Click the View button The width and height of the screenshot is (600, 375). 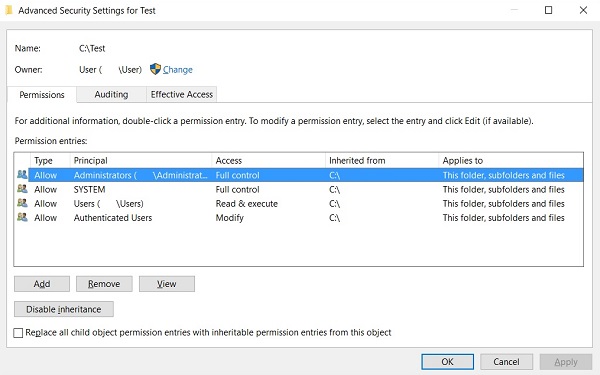(167, 284)
